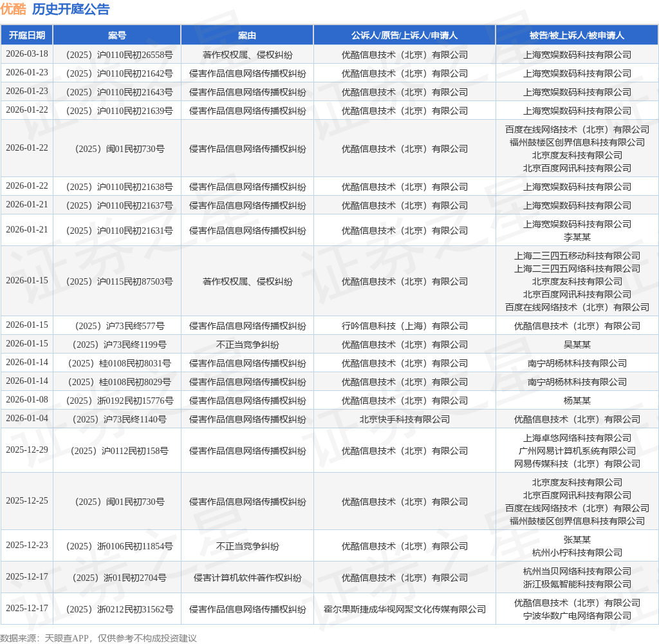Click 著作权权属、侵权纠纷 in 2026-03-18 row
The width and height of the screenshot is (659, 644).
pyautogui.click(x=247, y=55)
